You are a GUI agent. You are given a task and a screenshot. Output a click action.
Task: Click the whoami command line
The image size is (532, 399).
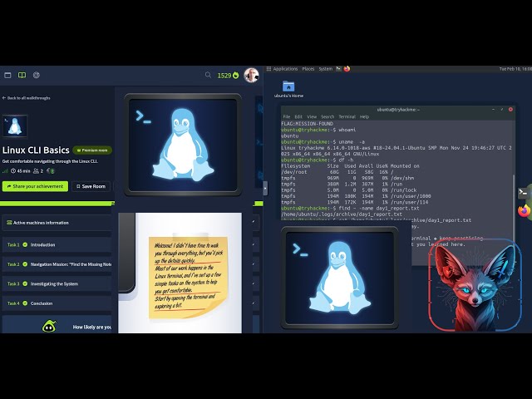click(x=318, y=130)
